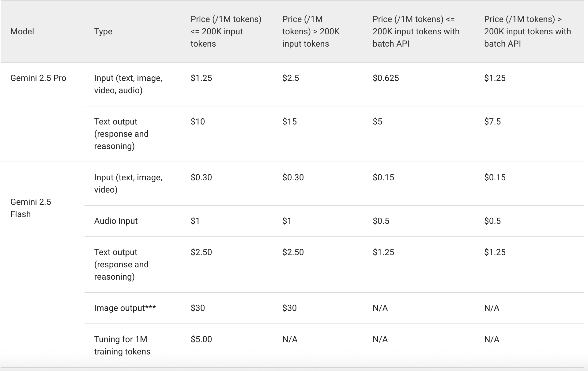588x371 pixels.
Task: Click the "$2.5" Pro input price
Action: click(x=291, y=78)
